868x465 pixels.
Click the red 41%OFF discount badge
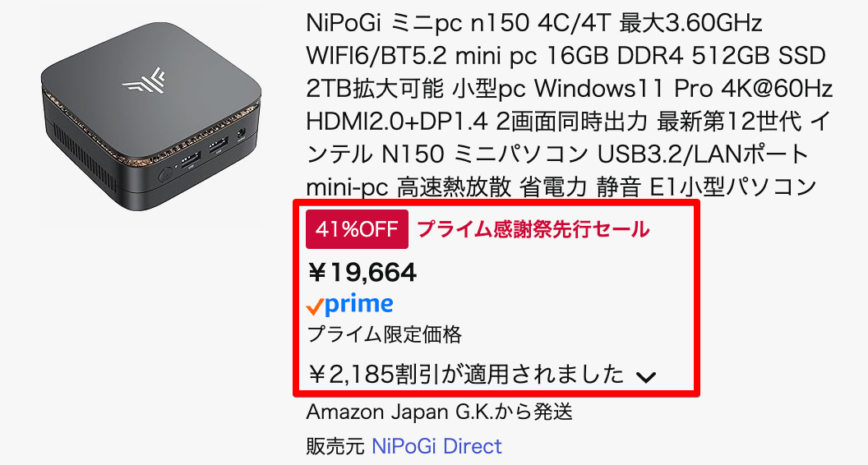point(357,230)
